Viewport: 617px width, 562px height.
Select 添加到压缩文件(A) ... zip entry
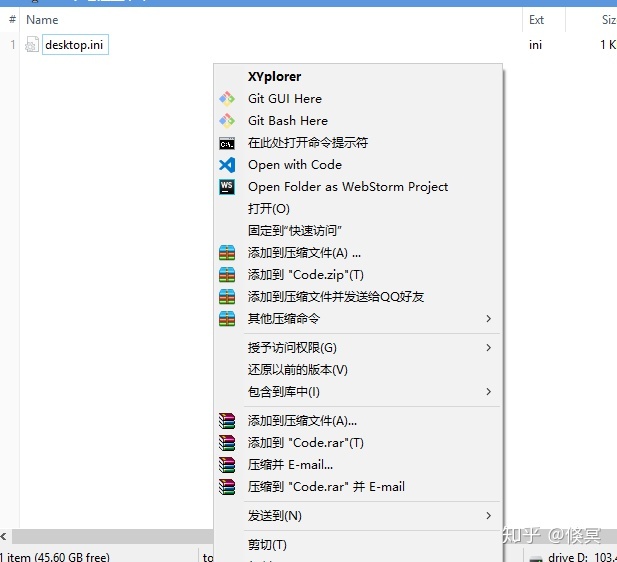click(358, 253)
